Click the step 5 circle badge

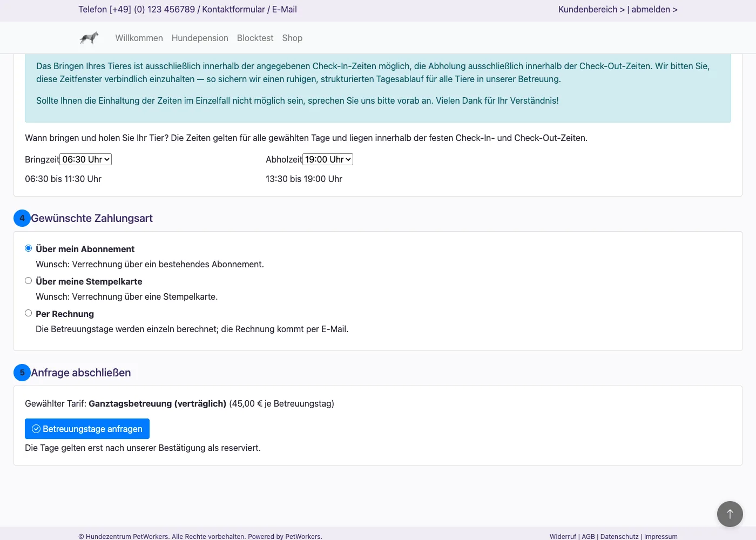pyautogui.click(x=22, y=373)
